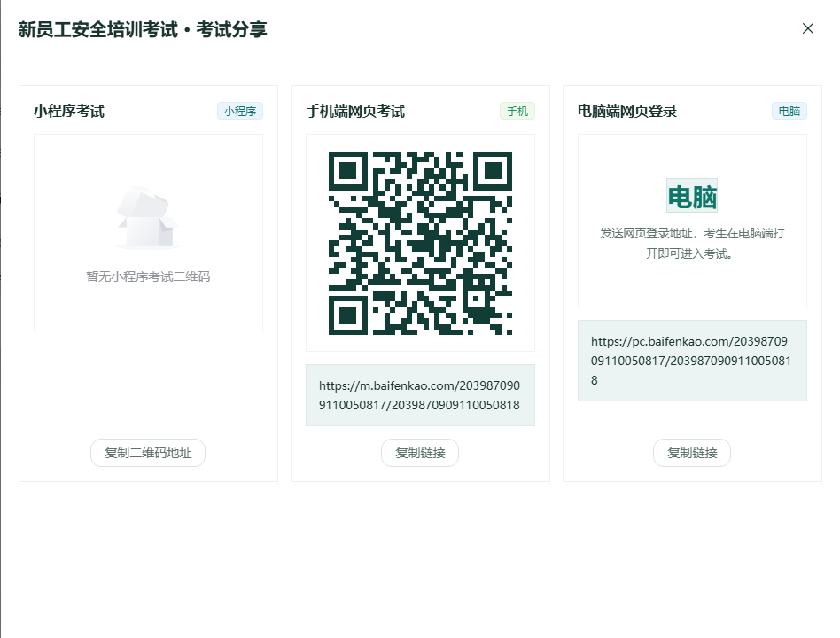Click the 暂无小程序考试二维码 message

coord(148,276)
